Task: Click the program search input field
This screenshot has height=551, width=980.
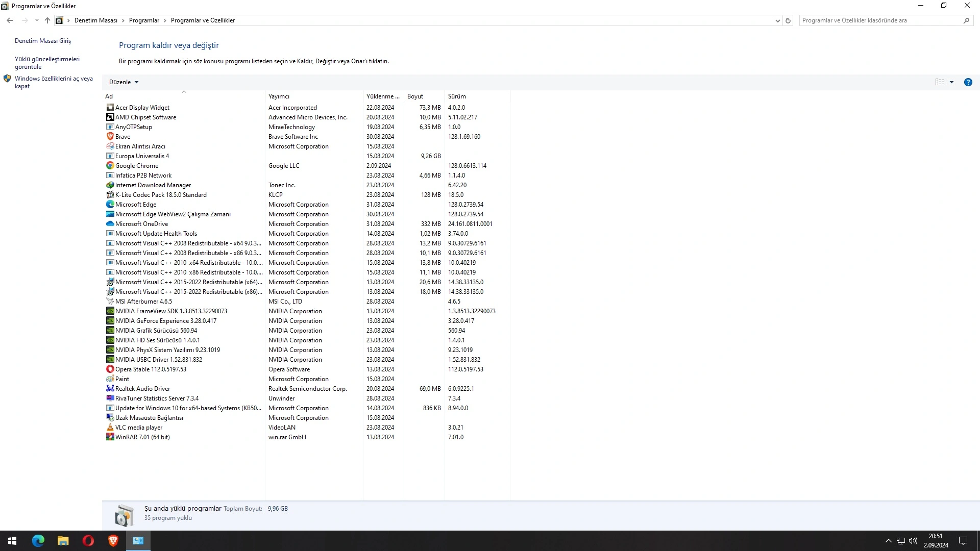Action: (x=881, y=20)
